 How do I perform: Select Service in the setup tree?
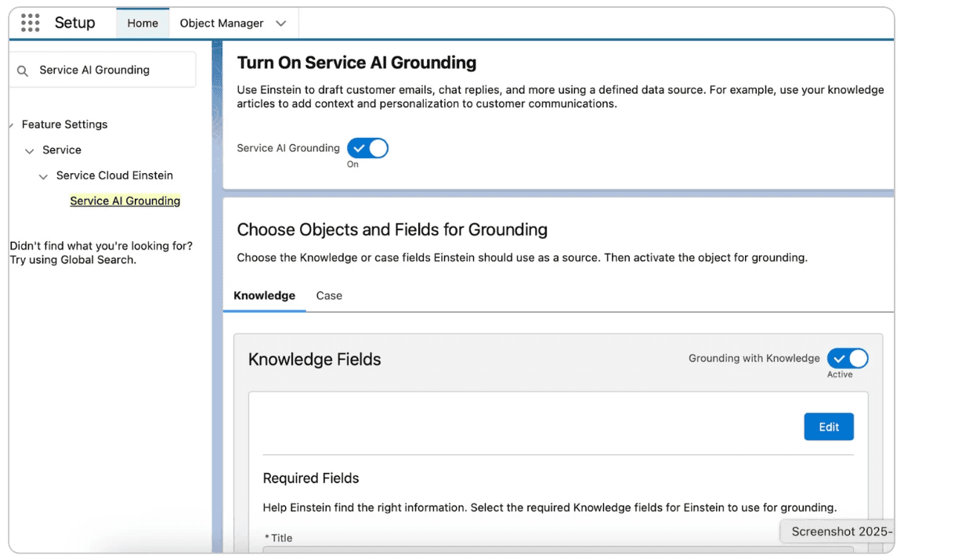[x=62, y=150]
